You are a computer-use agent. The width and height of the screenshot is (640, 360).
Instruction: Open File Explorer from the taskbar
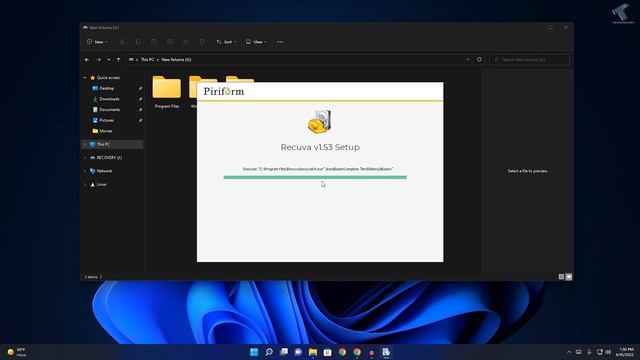313,352
